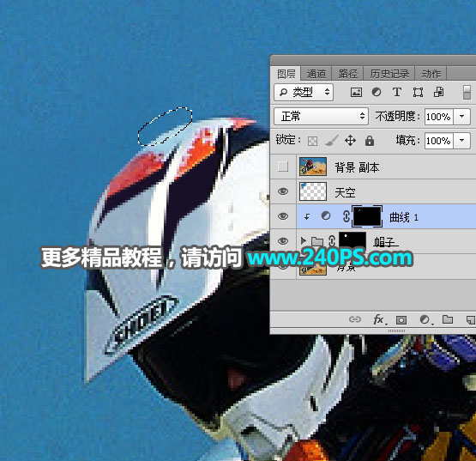Viewport: 476px width, 461px height.
Task: Select the 天空 layer name
Action: (345, 192)
